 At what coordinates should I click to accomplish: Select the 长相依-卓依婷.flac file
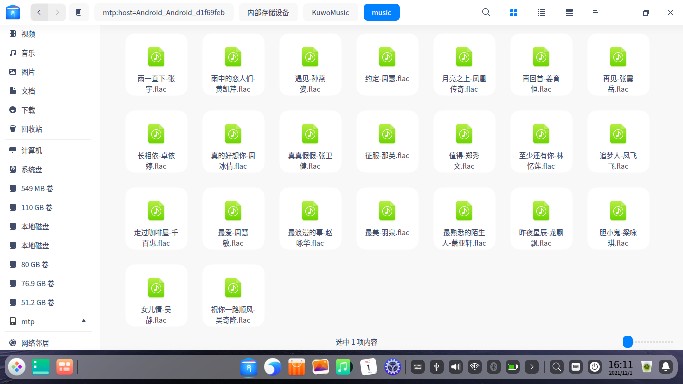point(156,141)
